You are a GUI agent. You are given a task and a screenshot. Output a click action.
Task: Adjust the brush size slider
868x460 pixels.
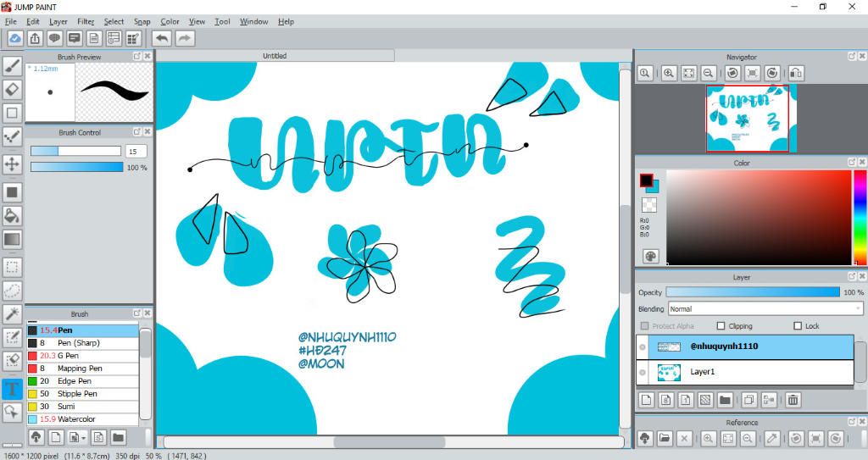(75, 151)
